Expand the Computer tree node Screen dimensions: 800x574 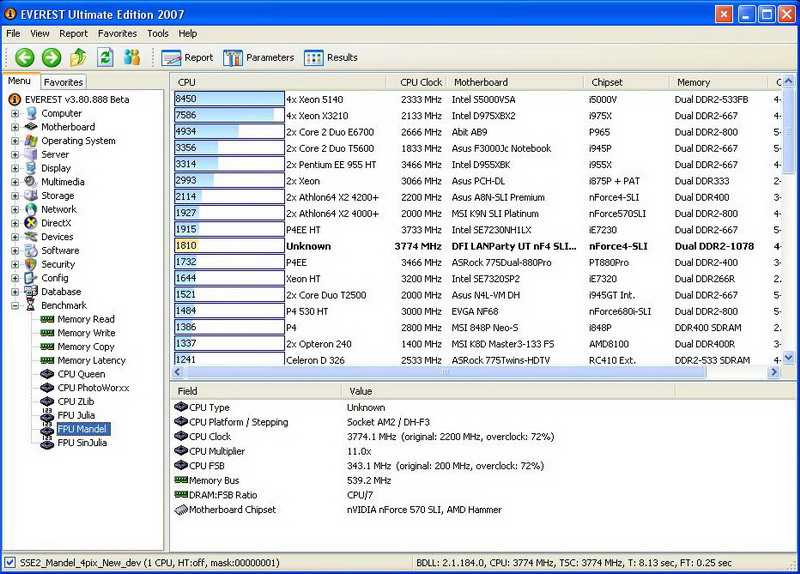tap(15, 113)
